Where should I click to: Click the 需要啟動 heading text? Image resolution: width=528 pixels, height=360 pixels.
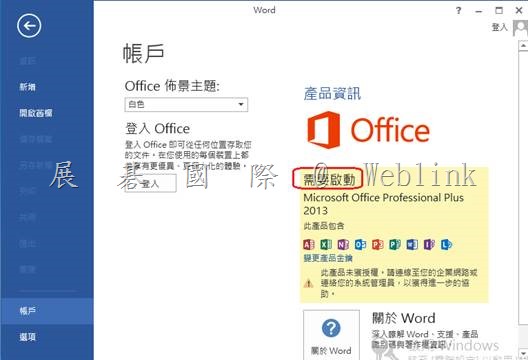point(329,180)
